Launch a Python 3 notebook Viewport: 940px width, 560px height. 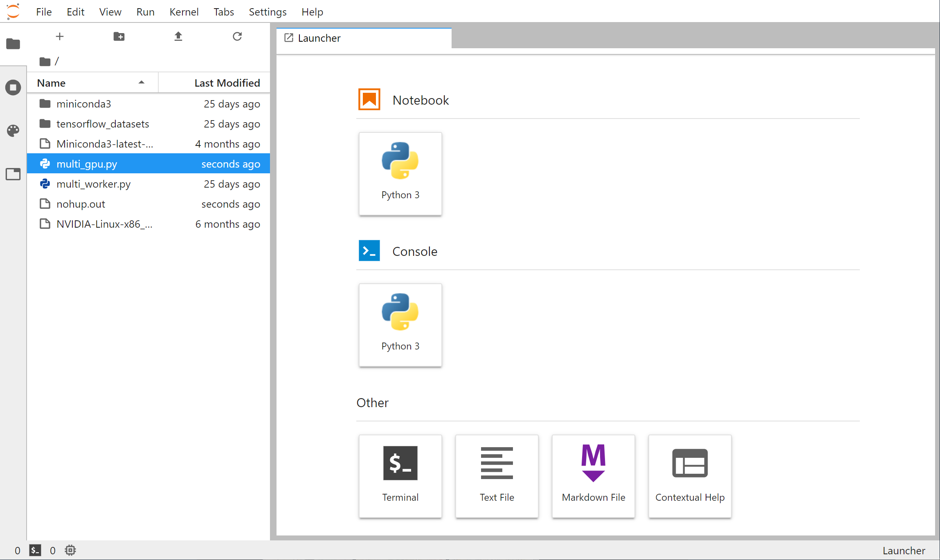pyautogui.click(x=400, y=174)
